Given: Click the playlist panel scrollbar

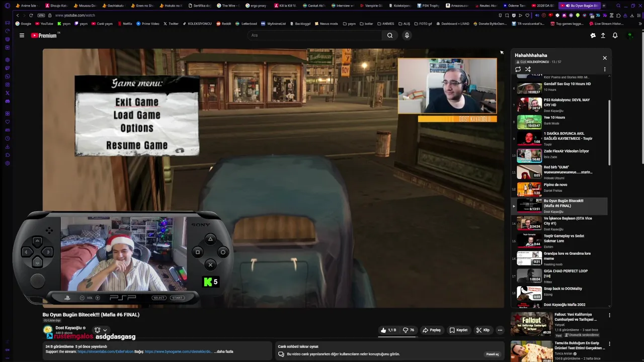Looking at the screenshot, I should point(610,132).
